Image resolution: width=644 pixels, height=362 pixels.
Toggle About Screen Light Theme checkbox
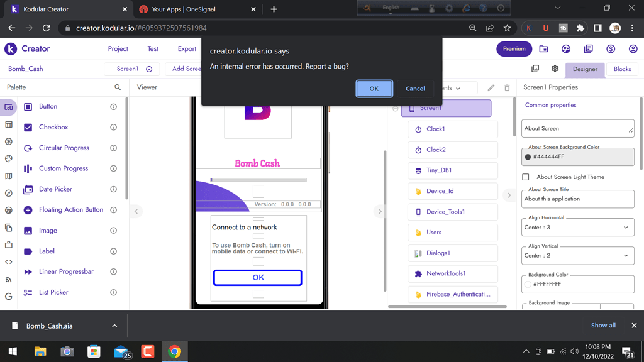526,177
